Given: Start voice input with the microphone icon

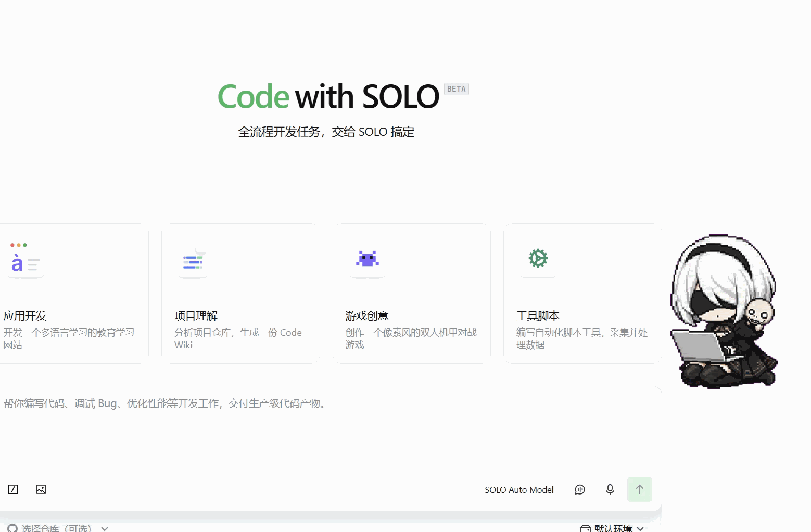Looking at the screenshot, I should (610, 489).
